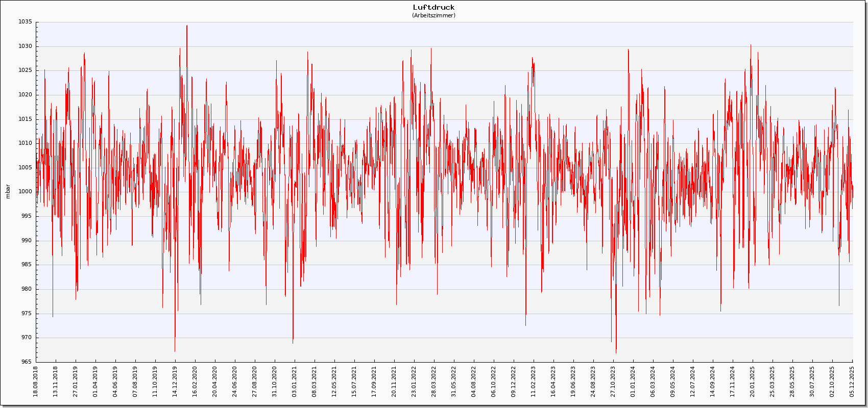Viewport: 868px width, 408px height.
Task: Select the 1035 y-axis tick label
Action: pyautogui.click(x=25, y=22)
